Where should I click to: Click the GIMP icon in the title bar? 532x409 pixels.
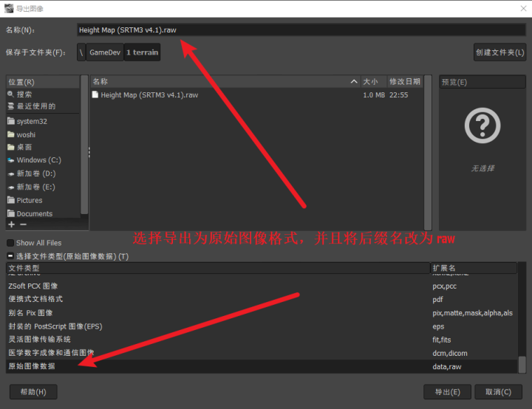pyautogui.click(x=9, y=8)
